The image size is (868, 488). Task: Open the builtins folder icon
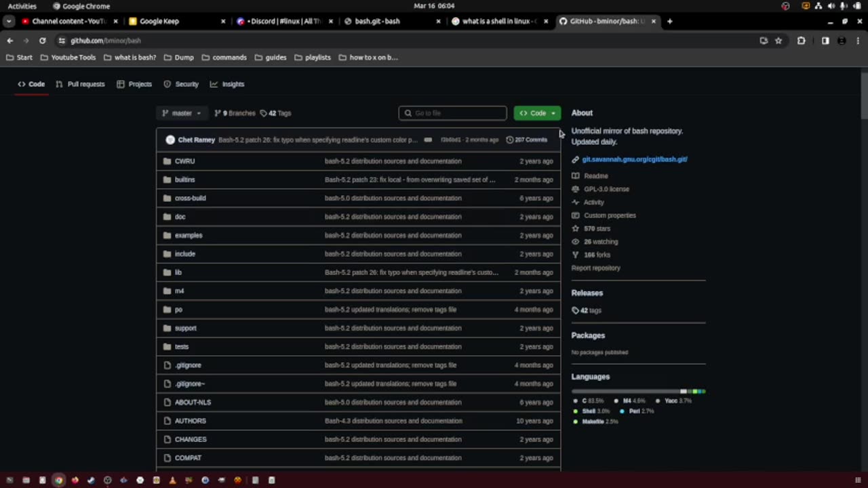click(x=167, y=180)
